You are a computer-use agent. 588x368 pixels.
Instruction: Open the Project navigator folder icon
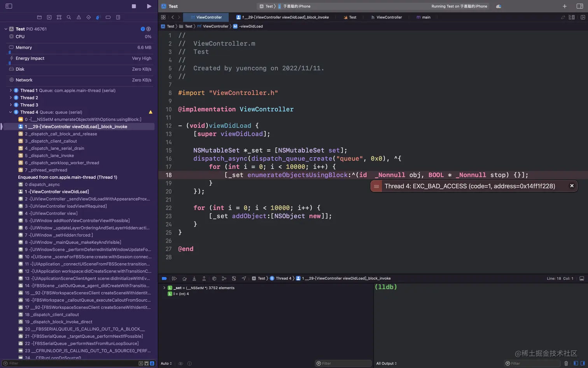39,17
